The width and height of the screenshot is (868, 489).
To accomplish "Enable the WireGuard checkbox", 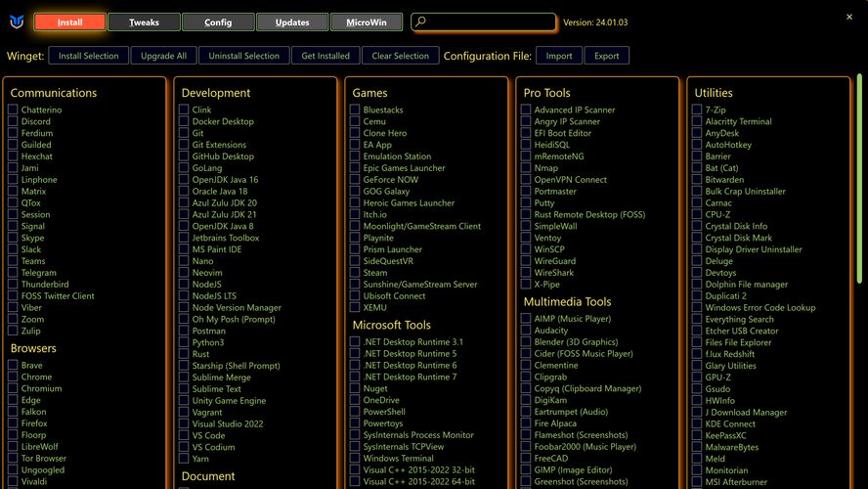I will click(x=526, y=260).
